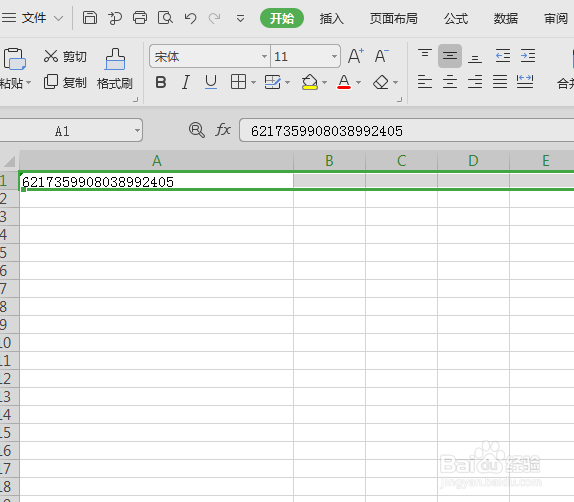
Task: Select cell A1 with the number
Action: (x=156, y=181)
